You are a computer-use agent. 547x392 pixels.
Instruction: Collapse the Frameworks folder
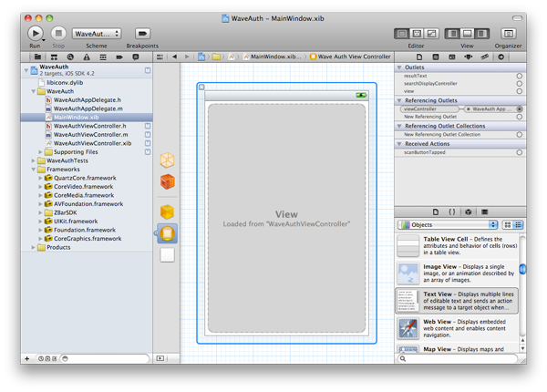tap(33, 170)
